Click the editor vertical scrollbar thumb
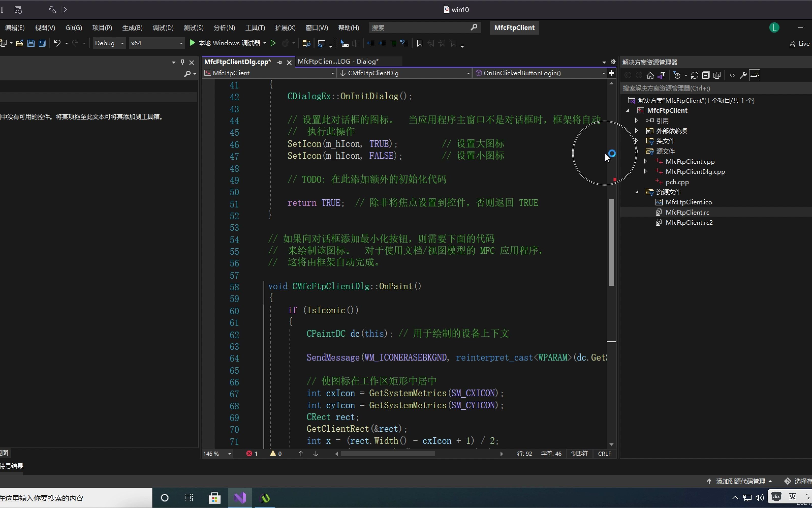The width and height of the screenshot is (812, 508). 611,243
